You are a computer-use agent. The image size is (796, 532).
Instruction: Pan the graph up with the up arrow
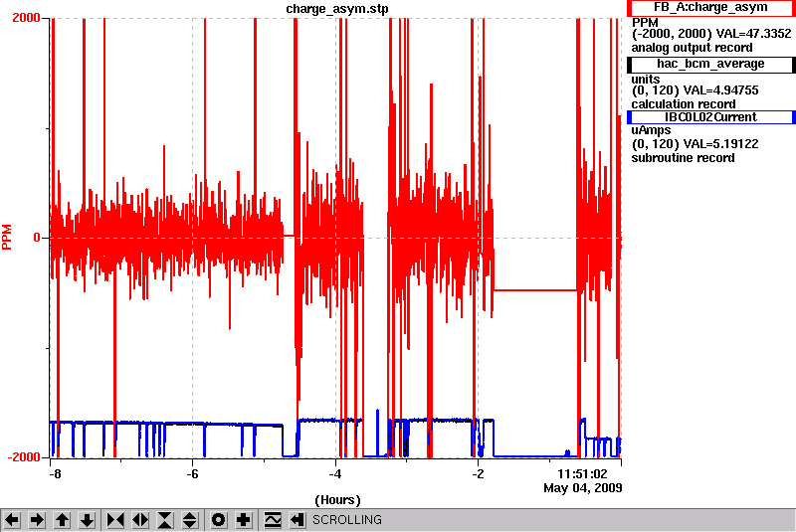(x=62, y=520)
